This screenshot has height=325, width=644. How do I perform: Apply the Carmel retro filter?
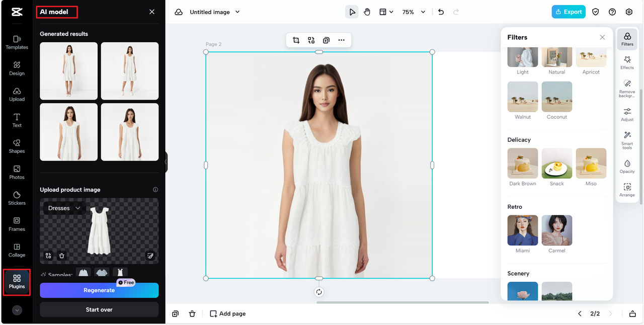pyautogui.click(x=557, y=230)
